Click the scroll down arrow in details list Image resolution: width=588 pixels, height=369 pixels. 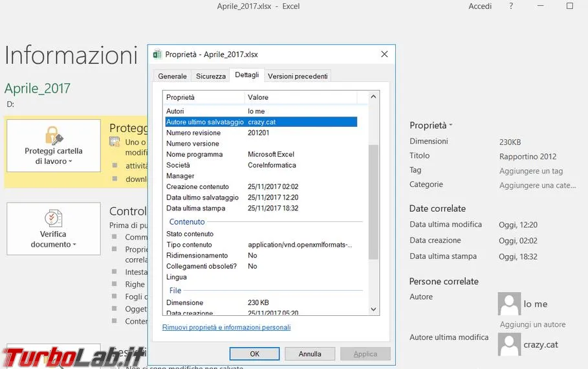click(x=373, y=309)
